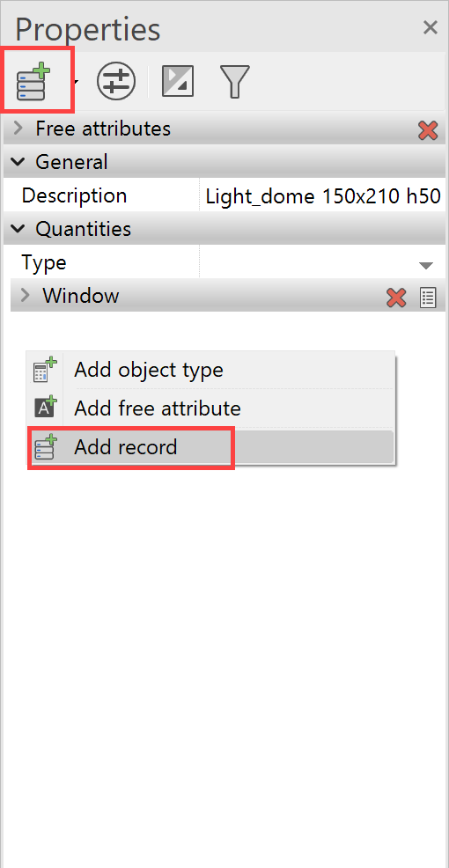Screen dimensions: 449x868
Task: Close the Properties panel
Action: point(431,27)
